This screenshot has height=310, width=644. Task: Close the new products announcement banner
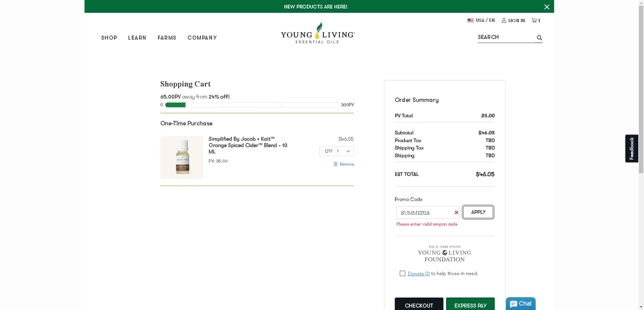(547, 7)
